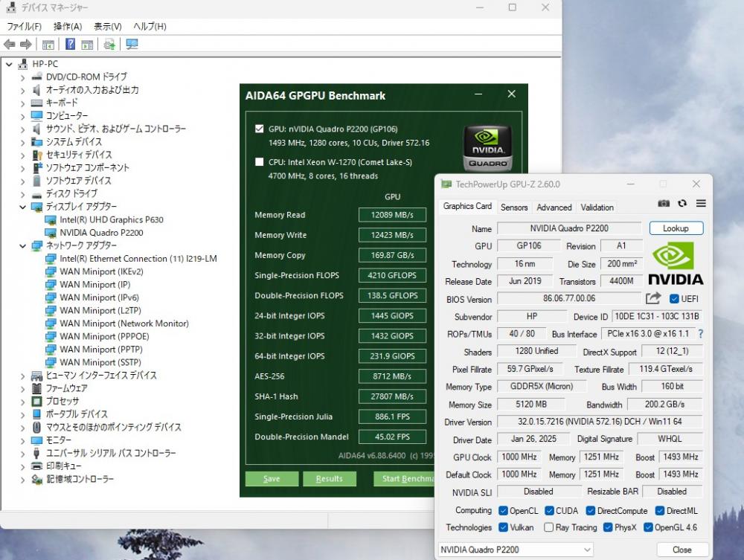Toggle the OpenCL checkbox
Viewport: 744px width, 560px height.
click(503, 511)
